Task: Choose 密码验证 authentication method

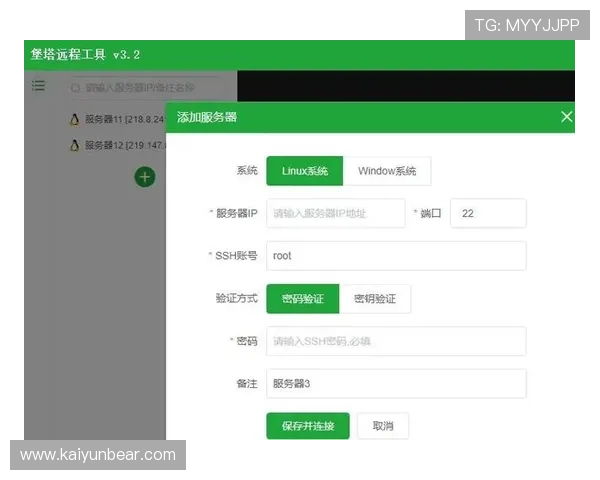Action: coord(303,299)
